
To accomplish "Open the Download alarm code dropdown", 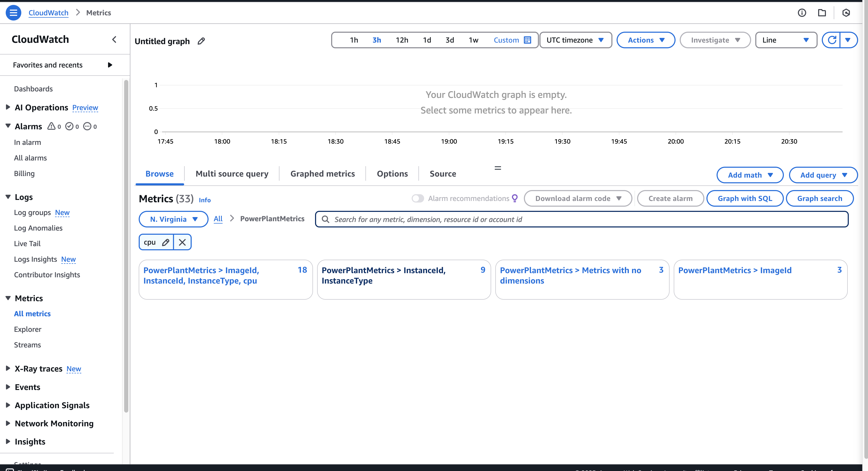I will [578, 198].
